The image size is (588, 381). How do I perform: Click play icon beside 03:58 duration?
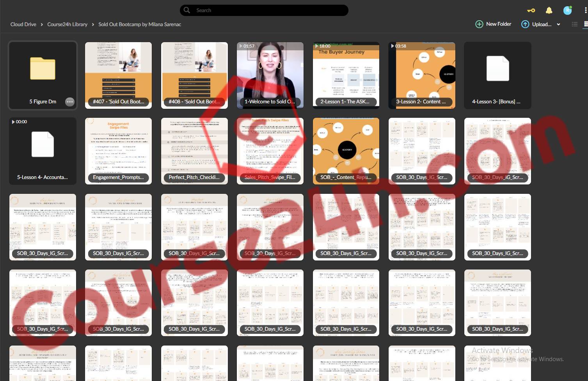pyautogui.click(x=393, y=46)
